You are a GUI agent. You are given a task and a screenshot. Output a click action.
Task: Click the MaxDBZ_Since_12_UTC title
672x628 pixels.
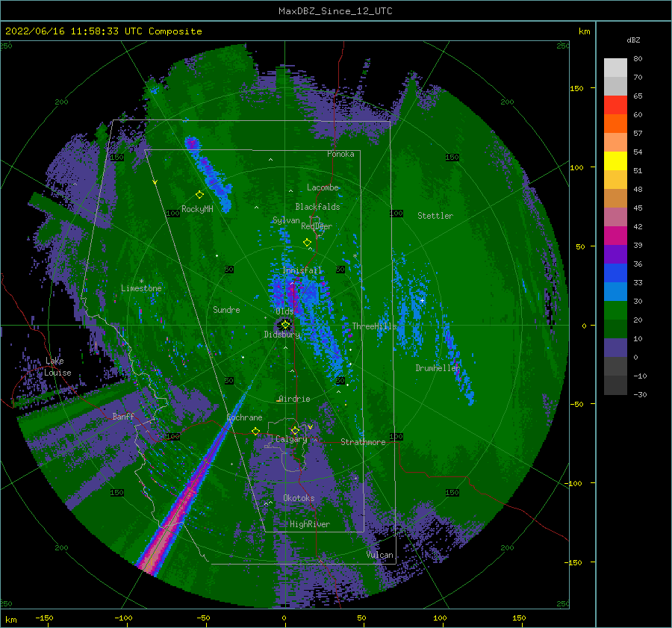(x=335, y=11)
